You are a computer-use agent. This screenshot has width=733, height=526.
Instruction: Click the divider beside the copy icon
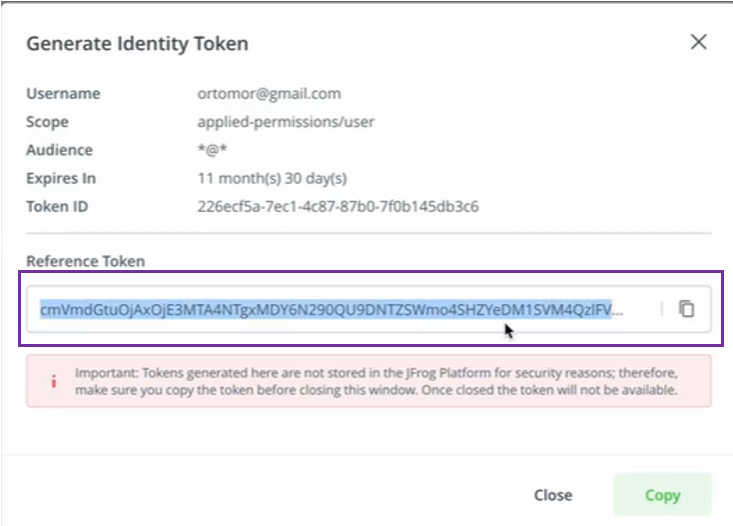coord(661,310)
